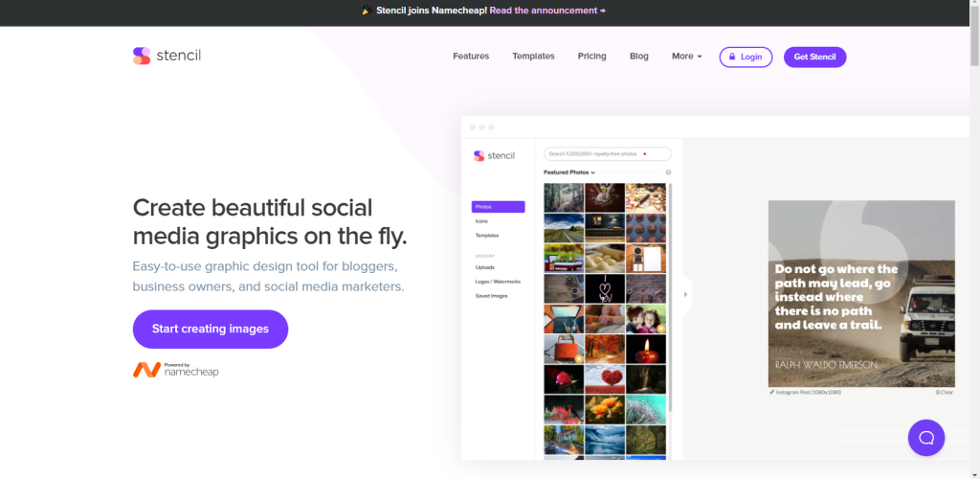Open the Pricing page
Screen dimensions: 980x479
coord(591,57)
